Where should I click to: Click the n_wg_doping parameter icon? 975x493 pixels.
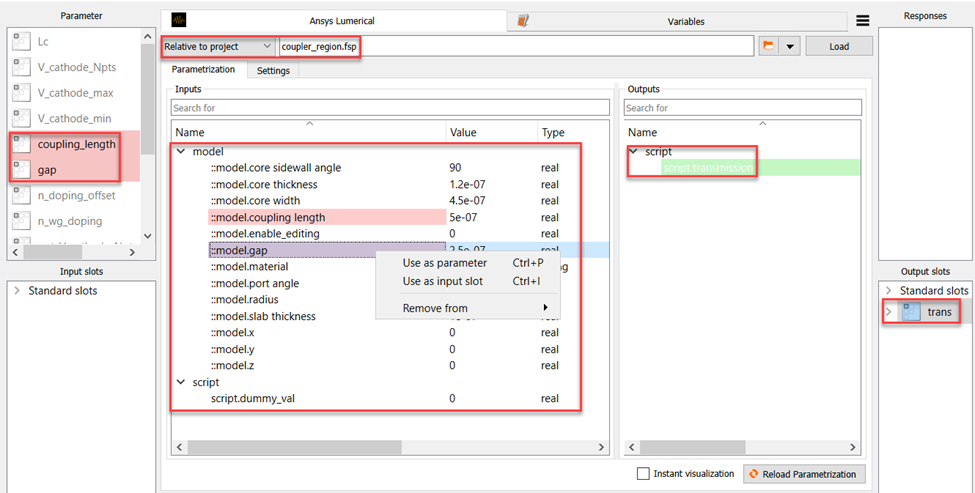(21, 221)
